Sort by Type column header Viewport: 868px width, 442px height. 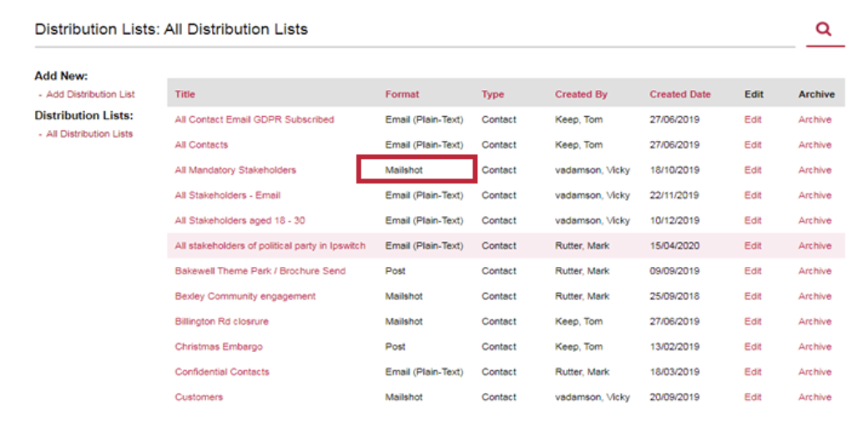[x=492, y=94]
